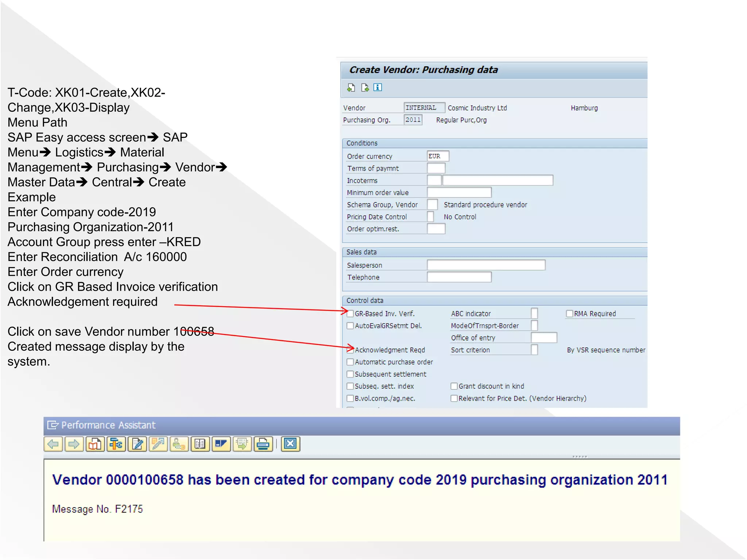Viewport: 747px width, 560px height.
Task: Click the Order optim.rest. field
Action: pos(436,229)
